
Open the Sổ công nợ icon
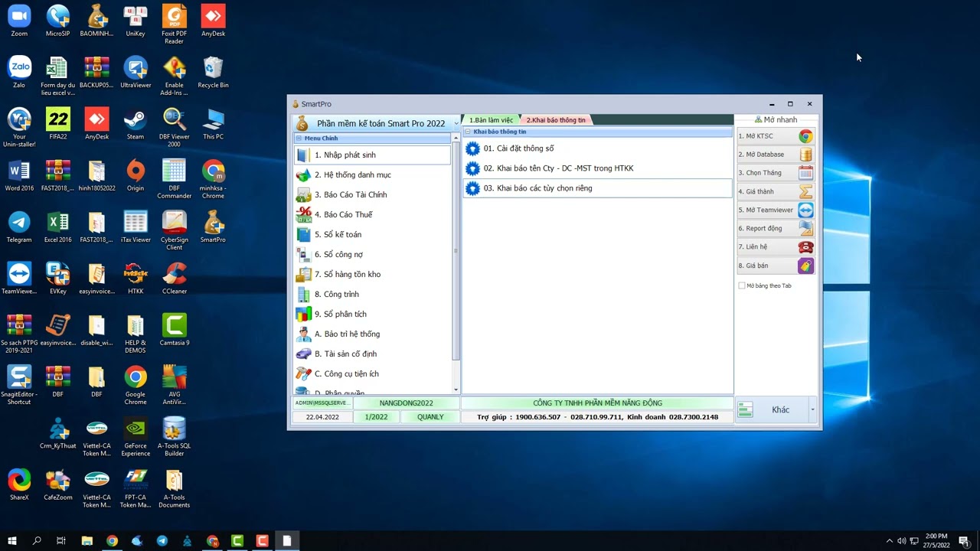click(303, 255)
